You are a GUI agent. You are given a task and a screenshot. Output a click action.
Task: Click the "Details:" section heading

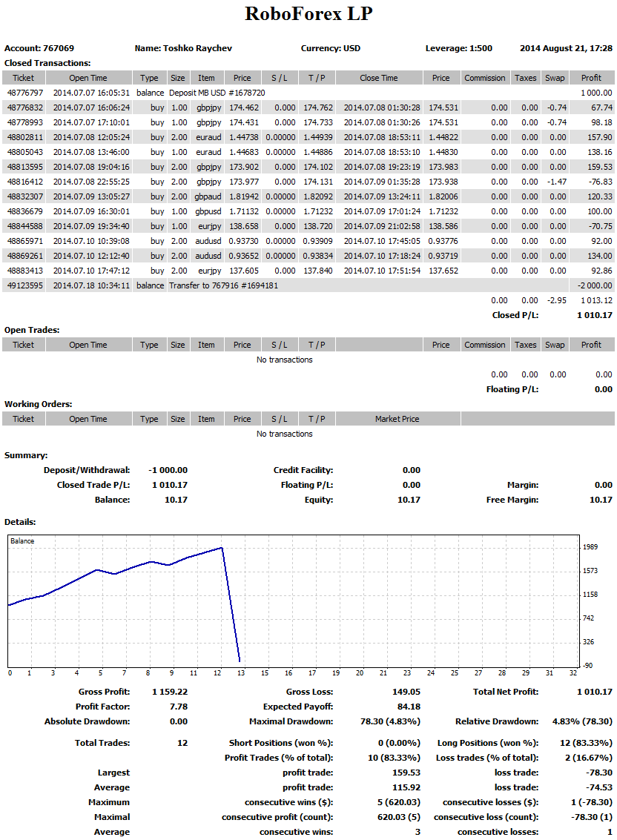pos(20,522)
